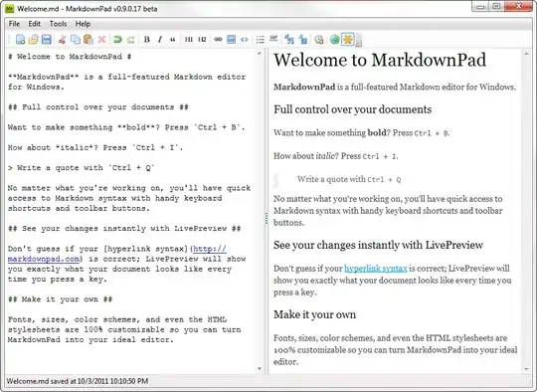Close the MarkdownPad window

coord(518,6)
